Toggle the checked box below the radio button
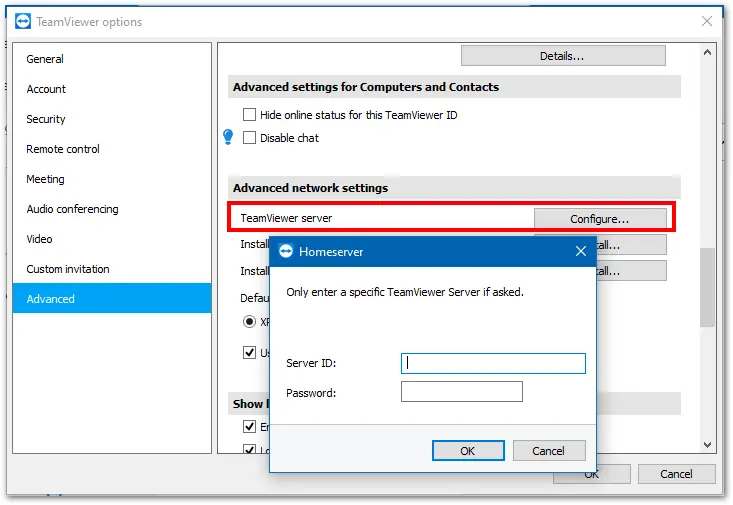The image size is (733, 505). point(249,352)
